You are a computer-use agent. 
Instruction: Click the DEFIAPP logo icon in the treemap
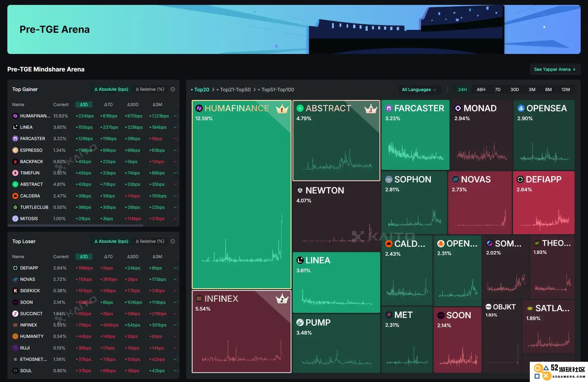520,179
